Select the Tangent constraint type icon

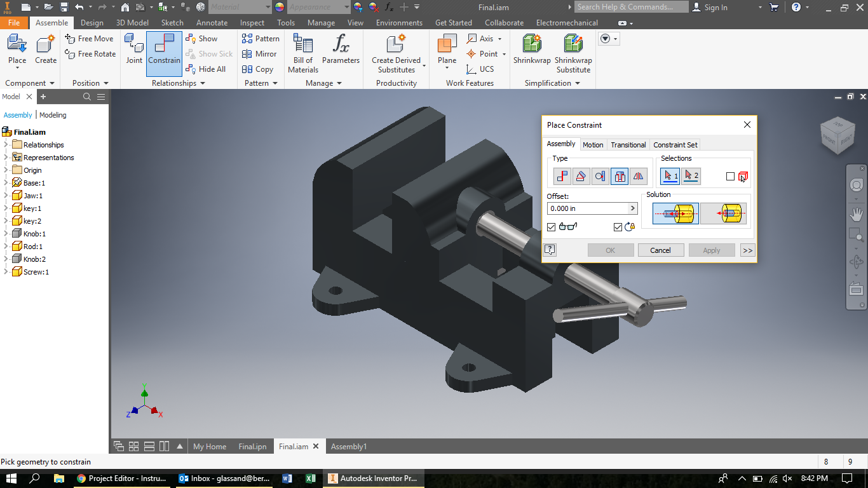coord(600,177)
